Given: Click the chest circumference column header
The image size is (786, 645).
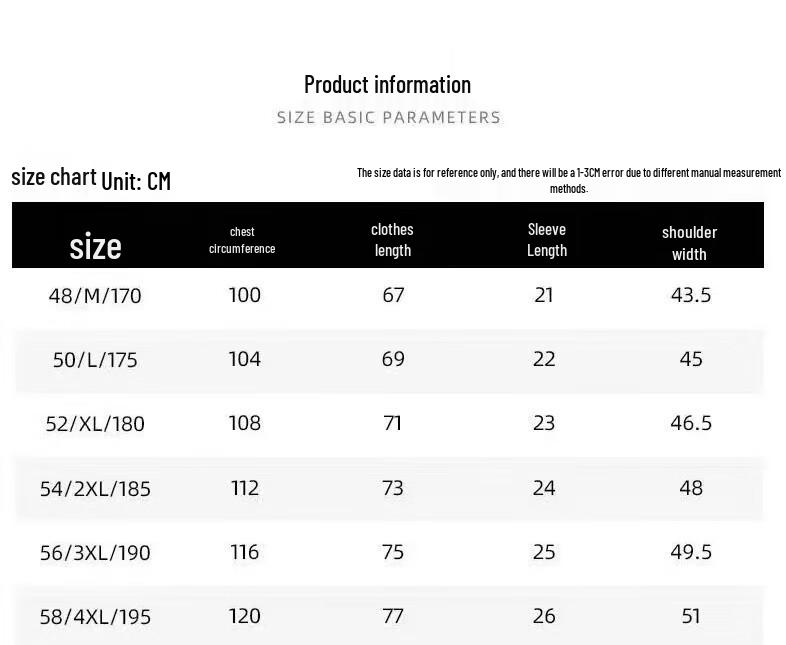Looking at the screenshot, I should tap(242, 240).
